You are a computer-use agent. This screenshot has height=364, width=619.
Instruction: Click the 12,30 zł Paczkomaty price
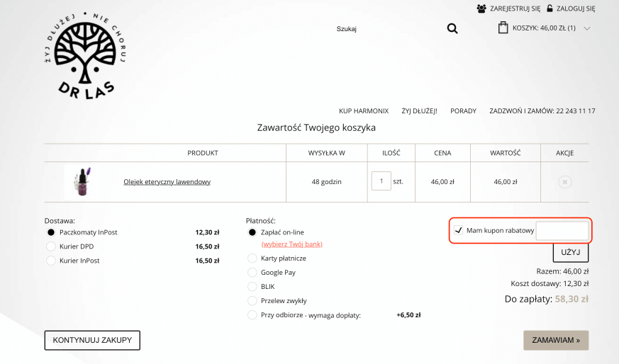pos(207,232)
